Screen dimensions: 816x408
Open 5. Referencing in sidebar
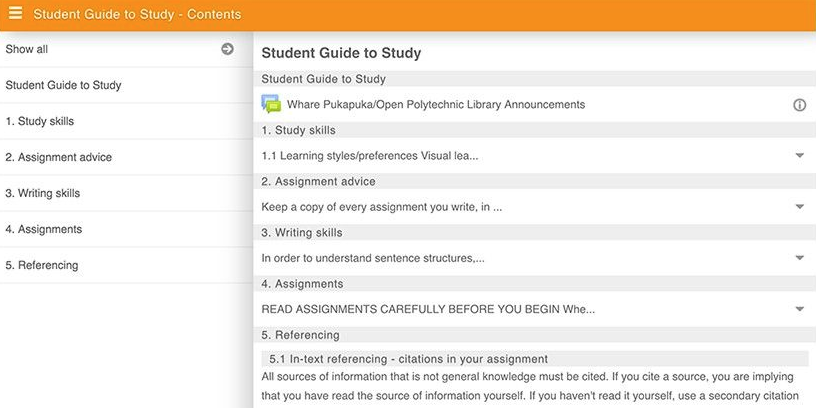(126, 265)
